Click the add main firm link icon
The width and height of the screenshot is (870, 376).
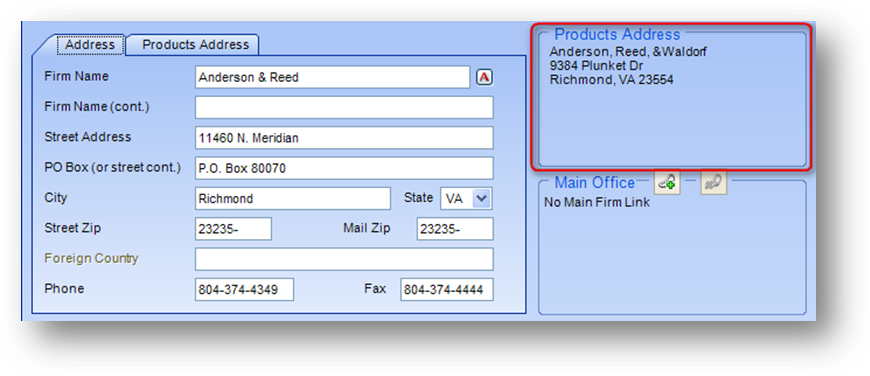tap(667, 182)
